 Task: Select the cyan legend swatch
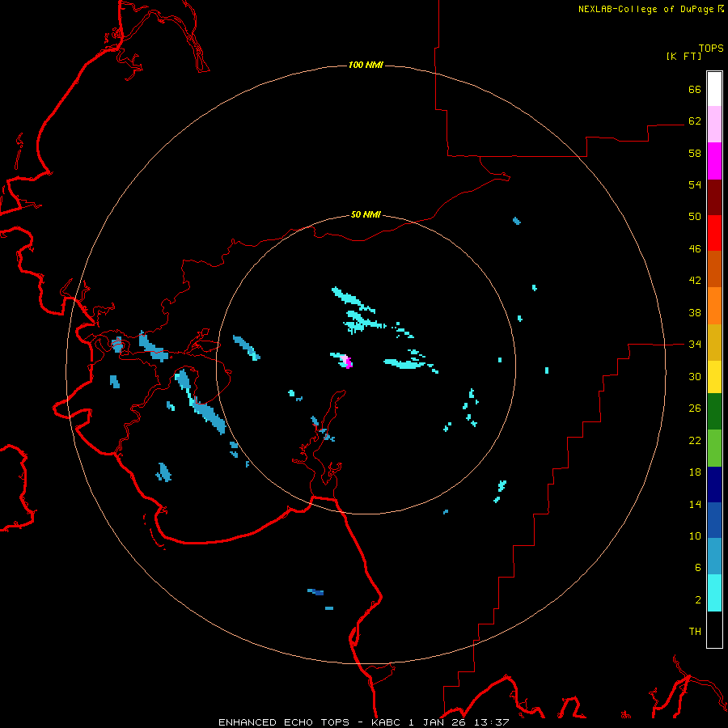pyautogui.click(x=714, y=593)
